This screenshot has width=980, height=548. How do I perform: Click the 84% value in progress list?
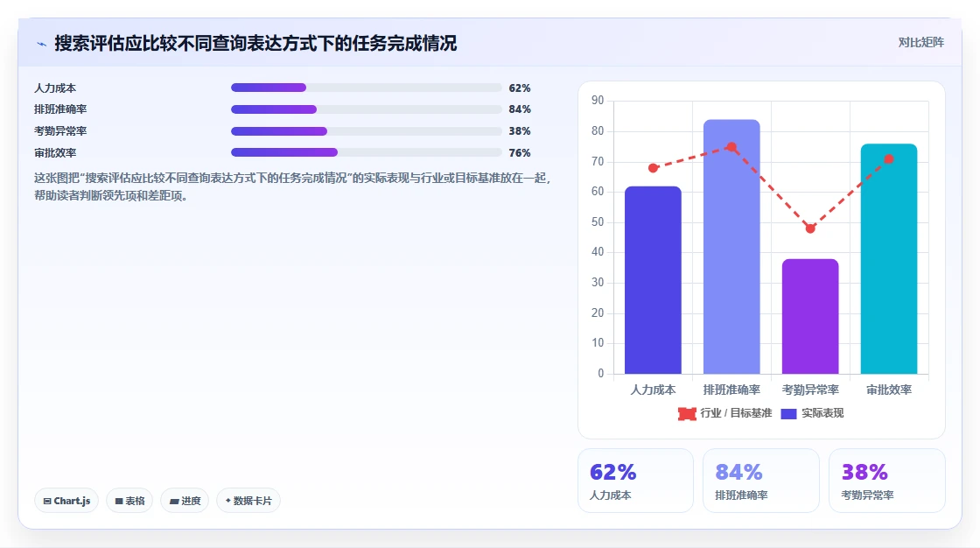coord(520,109)
